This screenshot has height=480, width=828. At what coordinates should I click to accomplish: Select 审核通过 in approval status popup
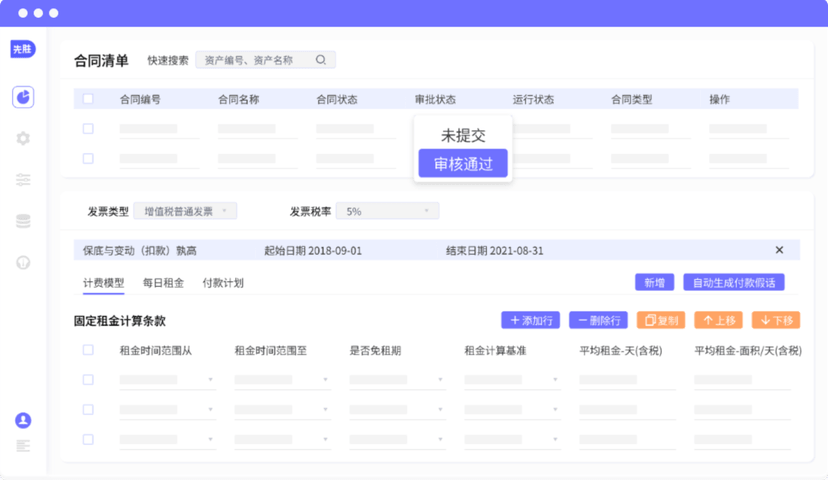(x=463, y=164)
